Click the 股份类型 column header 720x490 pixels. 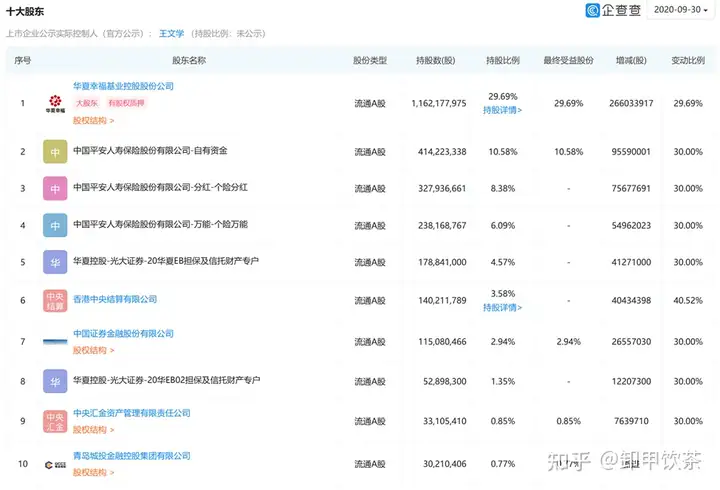370,60
